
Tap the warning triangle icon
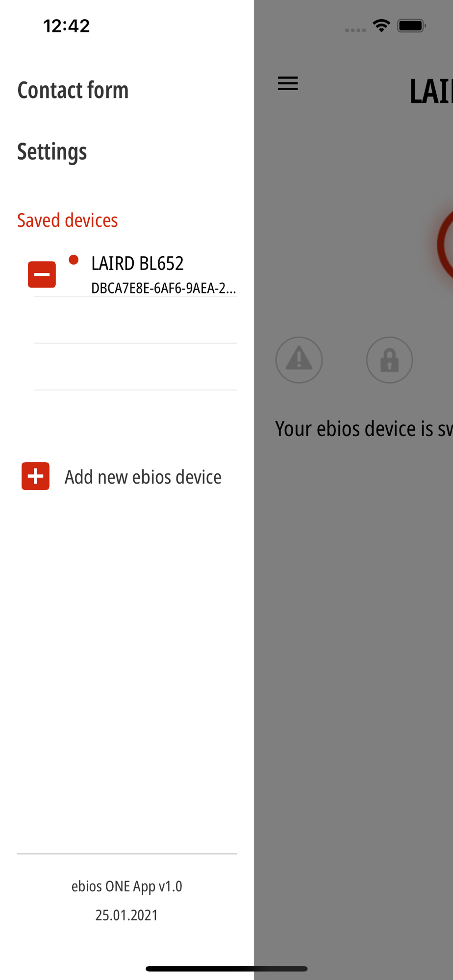(x=299, y=360)
